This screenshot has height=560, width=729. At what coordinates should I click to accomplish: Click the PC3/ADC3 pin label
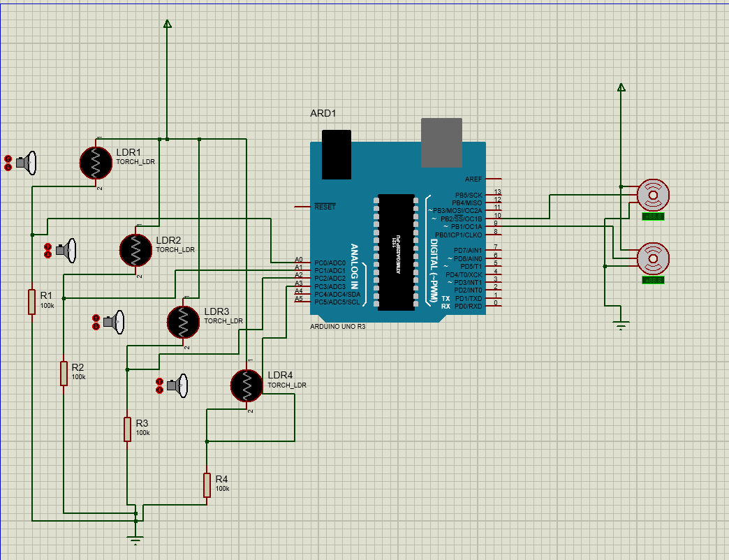[x=330, y=287]
